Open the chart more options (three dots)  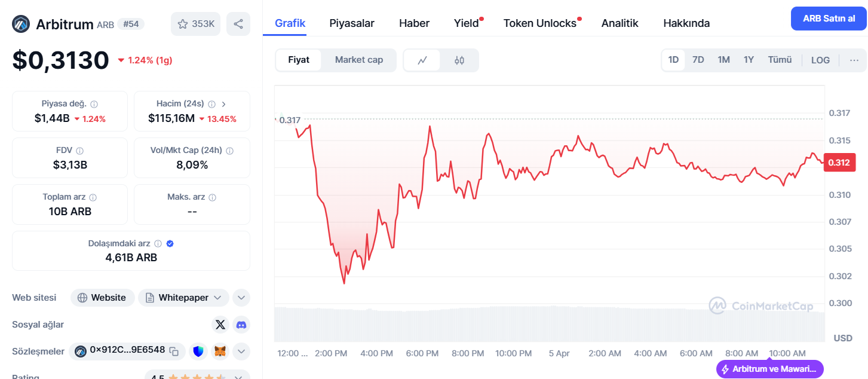tap(854, 60)
